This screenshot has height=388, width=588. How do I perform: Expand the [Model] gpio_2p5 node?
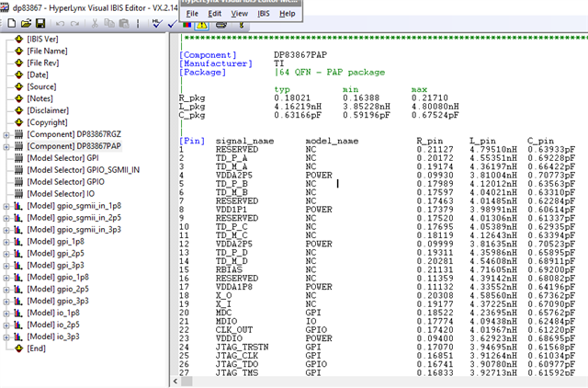6,290
